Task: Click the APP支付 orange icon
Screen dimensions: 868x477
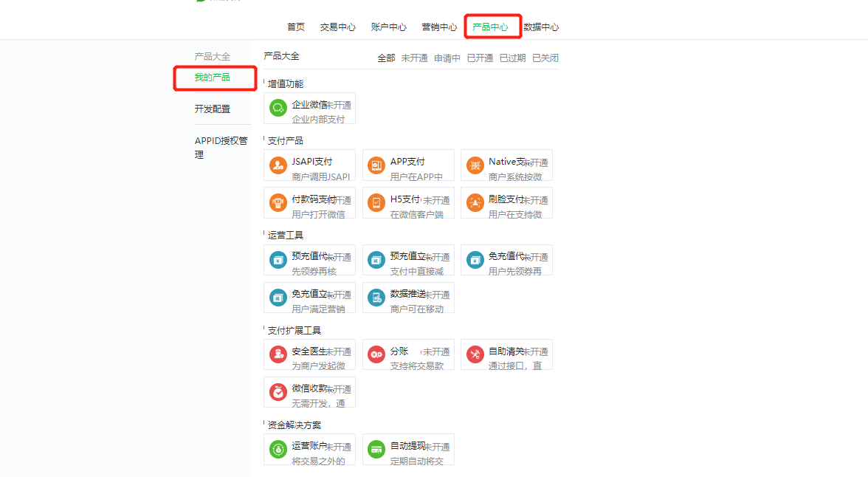Action: [376, 165]
